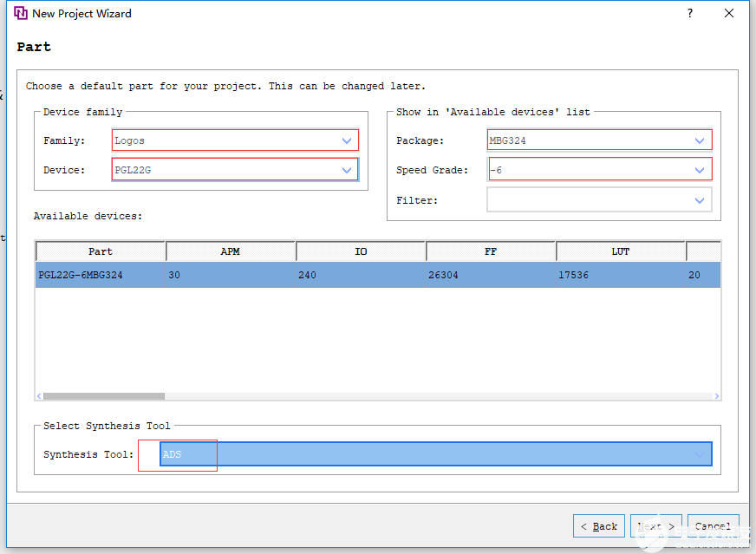Open the Speed Grade dropdown showing -6
This screenshot has width=756, height=554.
point(599,170)
